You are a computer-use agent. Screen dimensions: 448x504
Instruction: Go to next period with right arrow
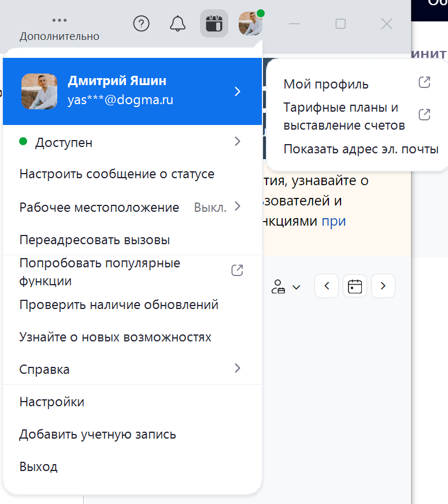[x=383, y=286]
